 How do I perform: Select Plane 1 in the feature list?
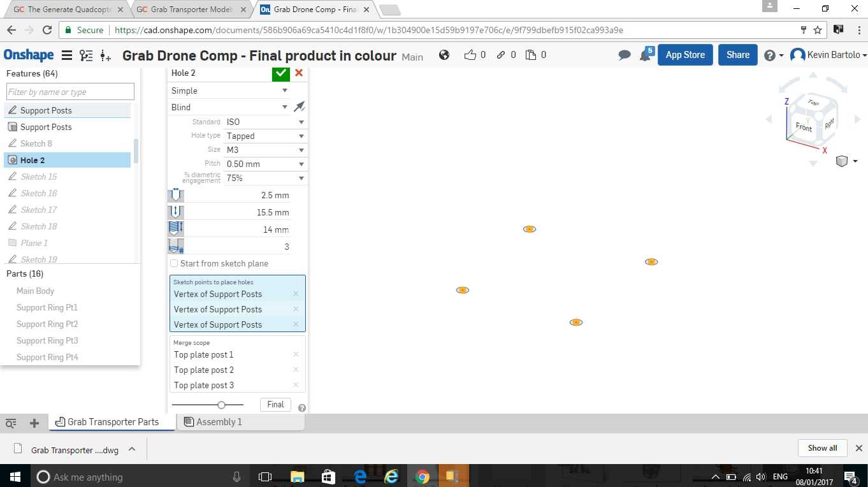tap(68, 243)
